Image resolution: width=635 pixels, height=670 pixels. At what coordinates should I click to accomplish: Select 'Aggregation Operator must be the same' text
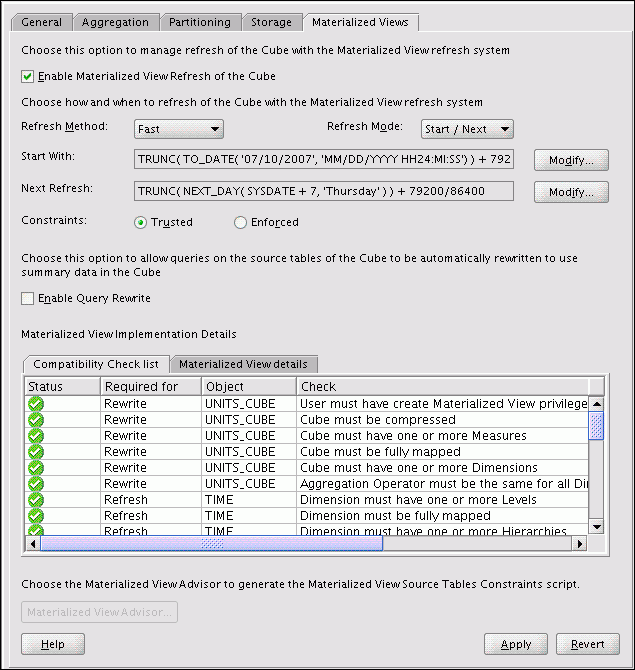(444, 484)
